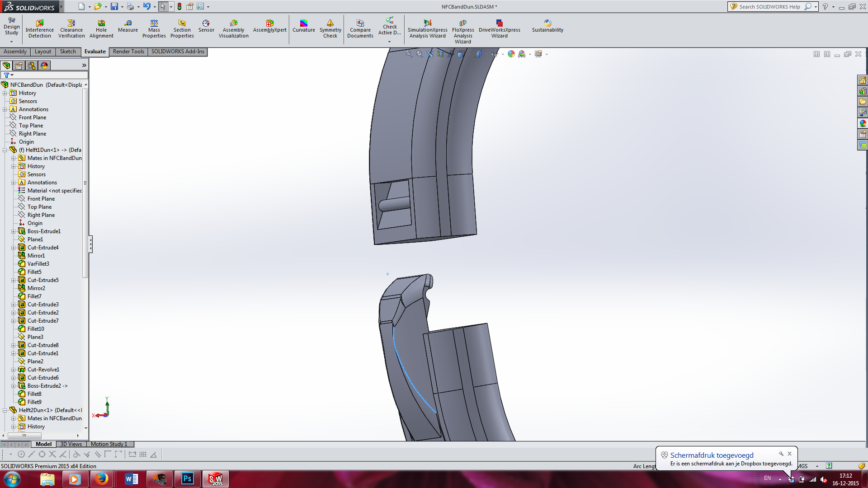Viewport: 868px width, 488px height.
Task: Switch to the Motion Study 1 tab
Action: point(109,444)
